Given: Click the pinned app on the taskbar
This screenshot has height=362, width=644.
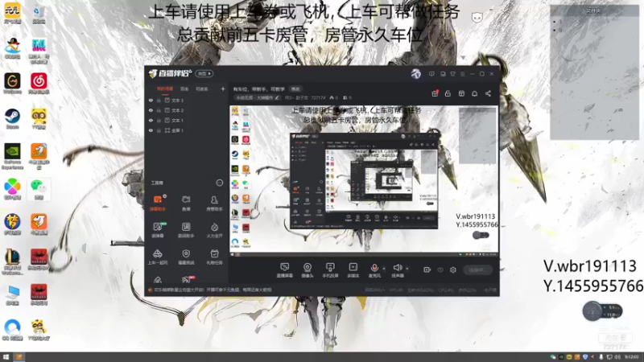Looking at the screenshot, I should tap(19, 357).
